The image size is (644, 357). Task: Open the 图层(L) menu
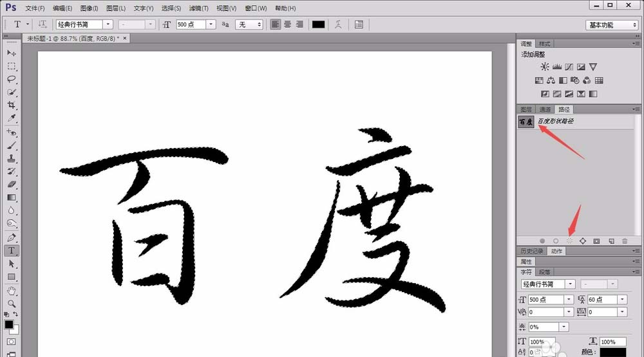115,8
